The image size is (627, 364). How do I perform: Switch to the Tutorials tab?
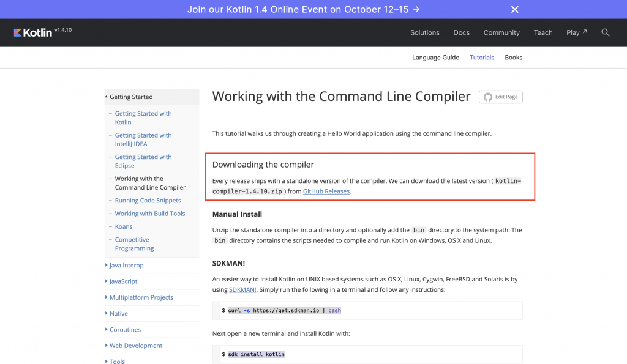481,58
